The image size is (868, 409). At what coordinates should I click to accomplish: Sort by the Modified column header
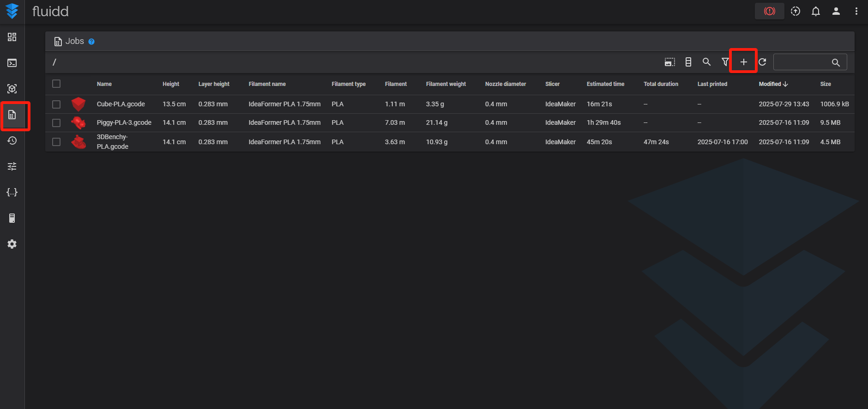770,84
